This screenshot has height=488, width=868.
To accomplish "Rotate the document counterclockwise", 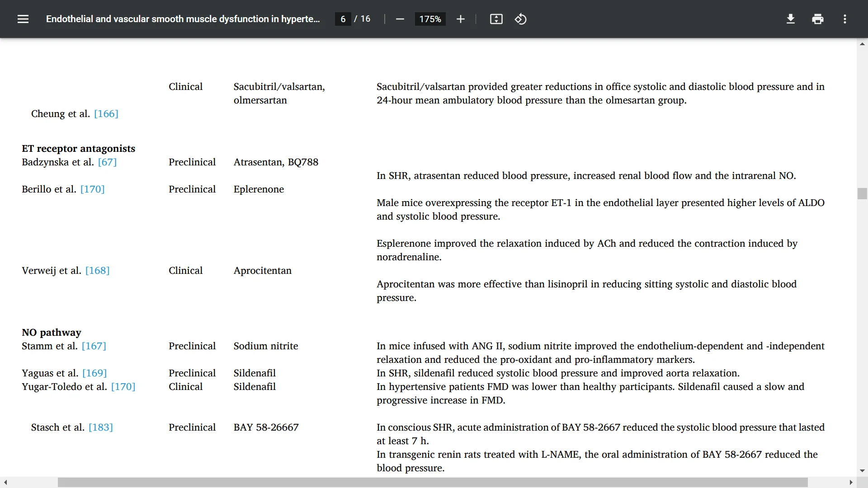I will click(x=520, y=19).
